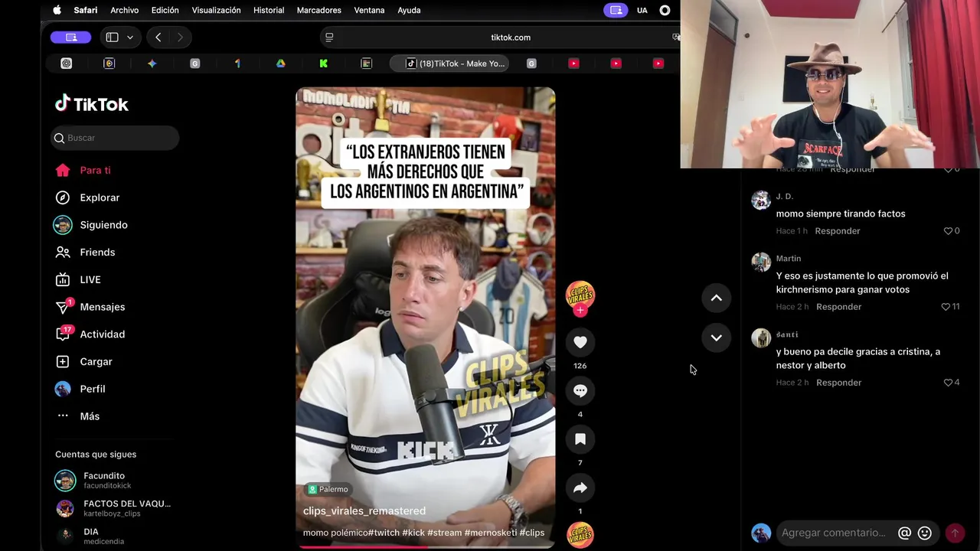Open the Marcadores menu
This screenshot has height=551, width=980.
coord(318,10)
